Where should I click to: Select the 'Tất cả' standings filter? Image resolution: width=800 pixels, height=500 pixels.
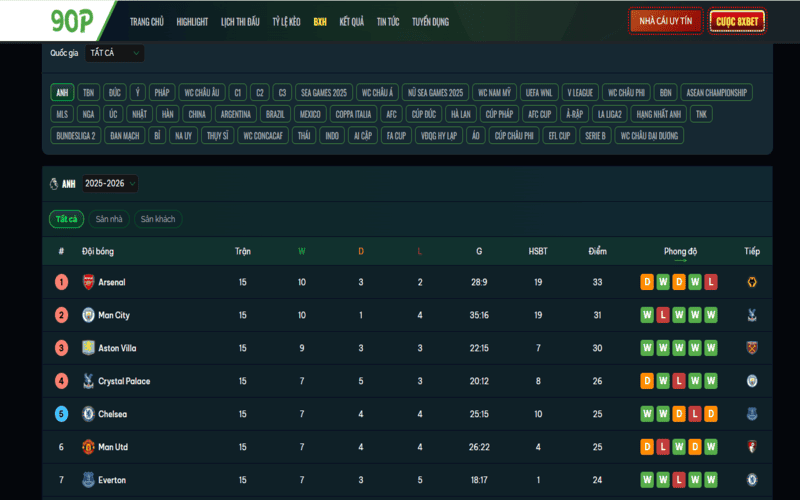point(66,219)
